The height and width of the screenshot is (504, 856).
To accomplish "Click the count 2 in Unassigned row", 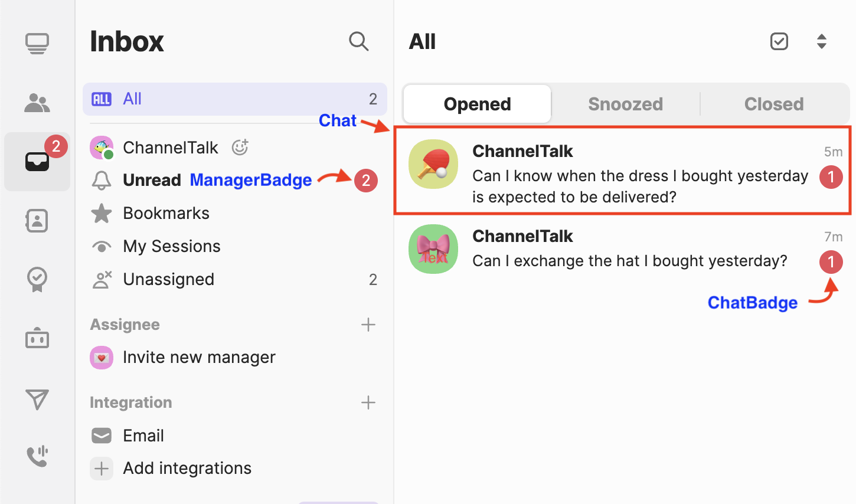I will (373, 280).
